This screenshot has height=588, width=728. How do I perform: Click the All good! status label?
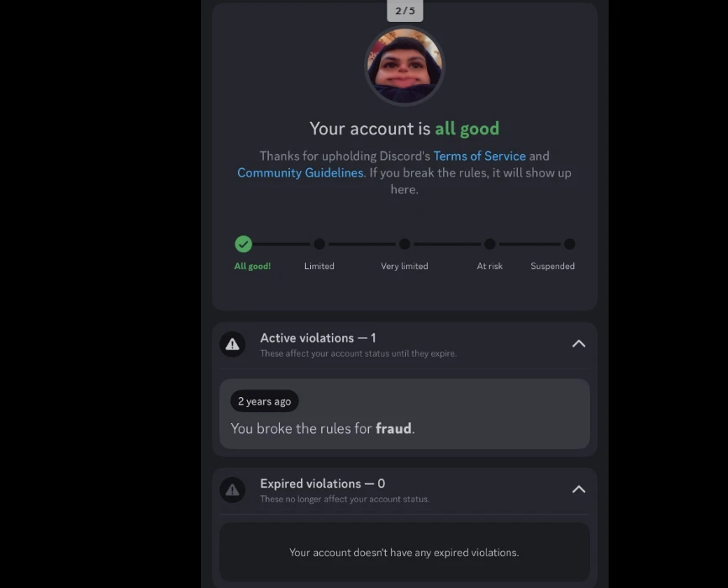pos(252,266)
